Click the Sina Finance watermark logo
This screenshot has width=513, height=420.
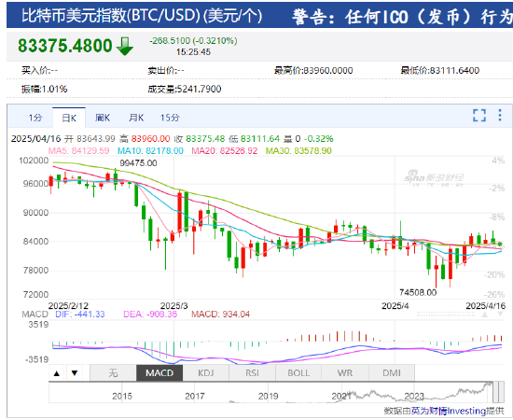pyautogui.click(x=434, y=177)
